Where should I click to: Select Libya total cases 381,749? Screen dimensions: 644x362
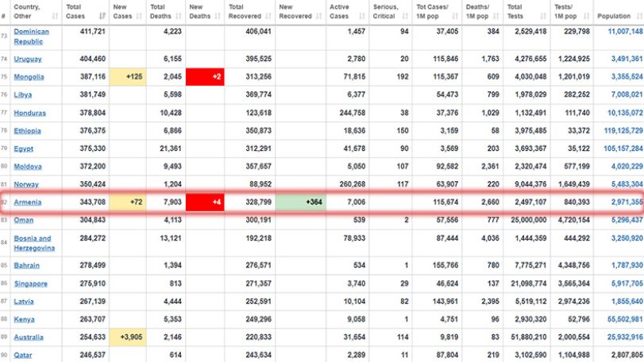coord(92,94)
